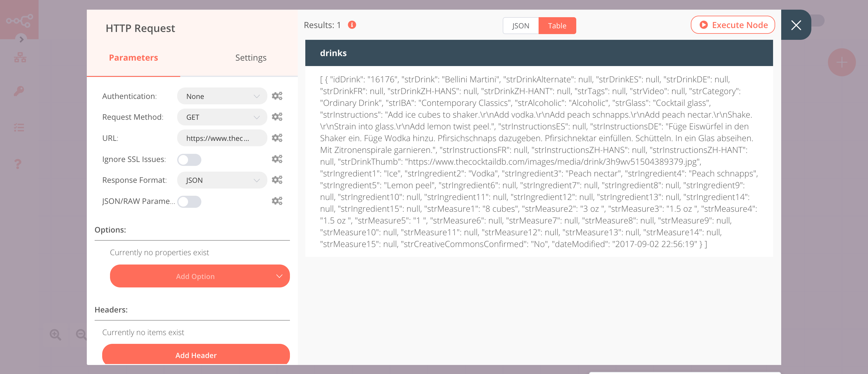The width and height of the screenshot is (868, 374).
Task: Toggle the Ignore SSL Issues switch
Action: click(188, 160)
